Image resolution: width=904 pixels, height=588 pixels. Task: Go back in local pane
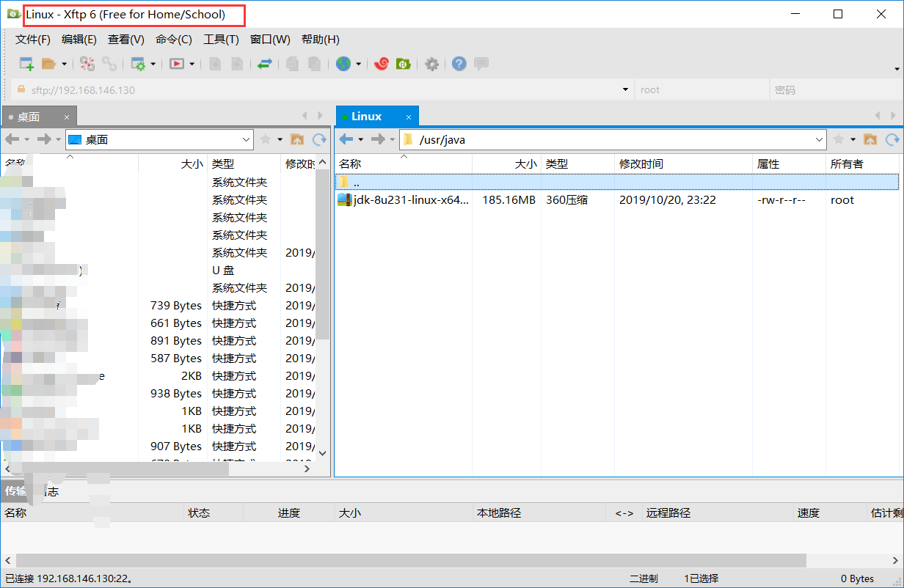coord(12,139)
